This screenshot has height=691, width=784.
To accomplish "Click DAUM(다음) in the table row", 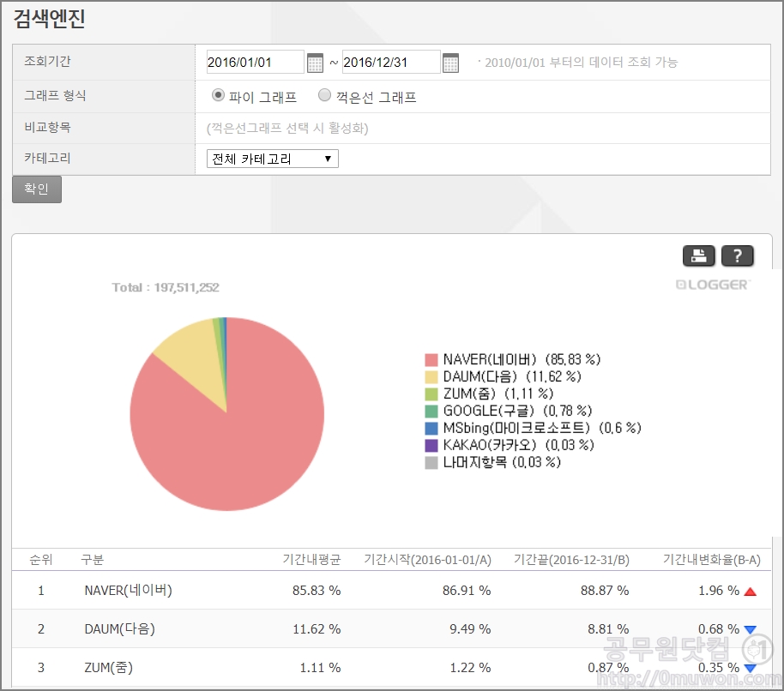I will pyautogui.click(x=119, y=629).
